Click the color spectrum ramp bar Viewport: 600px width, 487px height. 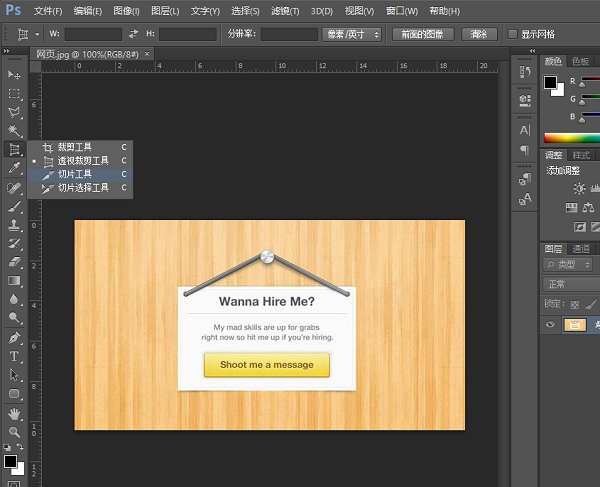tap(571, 138)
